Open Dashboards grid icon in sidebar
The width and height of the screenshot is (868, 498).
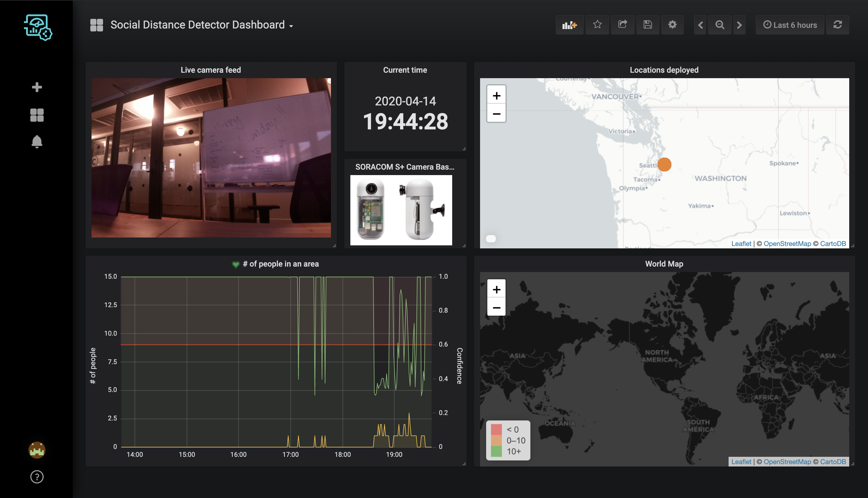[x=37, y=115]
